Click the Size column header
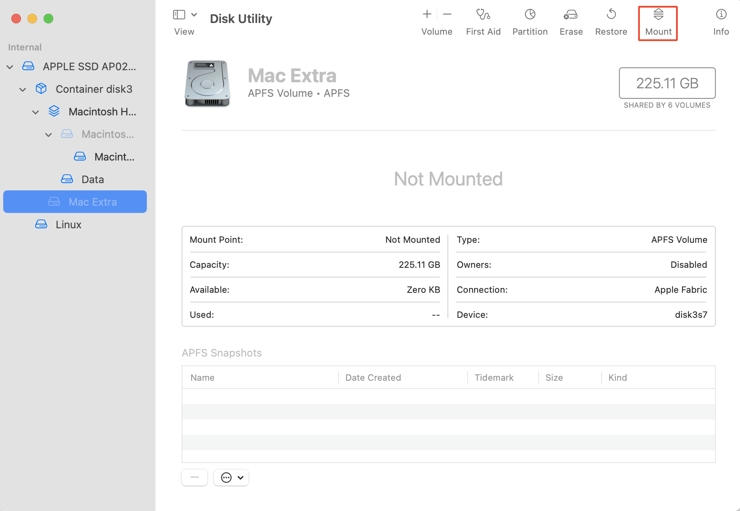The image size is (740, 511). pyautogui.click(x=554, y=377)
